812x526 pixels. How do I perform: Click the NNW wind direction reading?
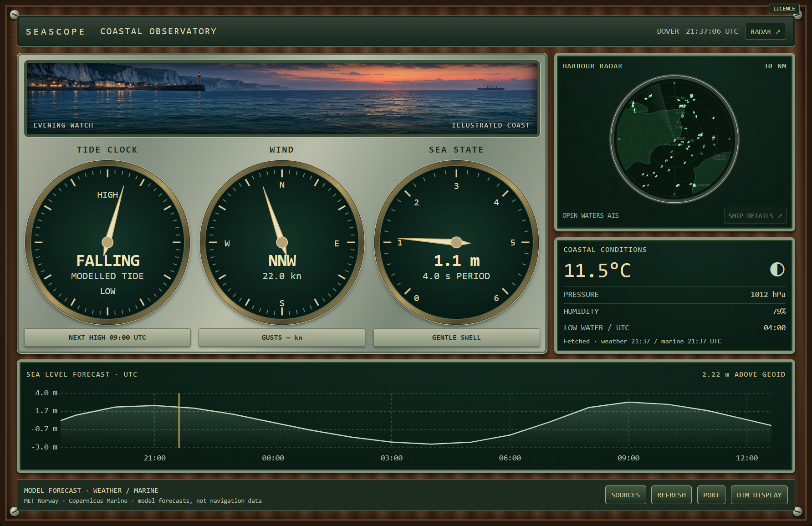pos(282,260)
